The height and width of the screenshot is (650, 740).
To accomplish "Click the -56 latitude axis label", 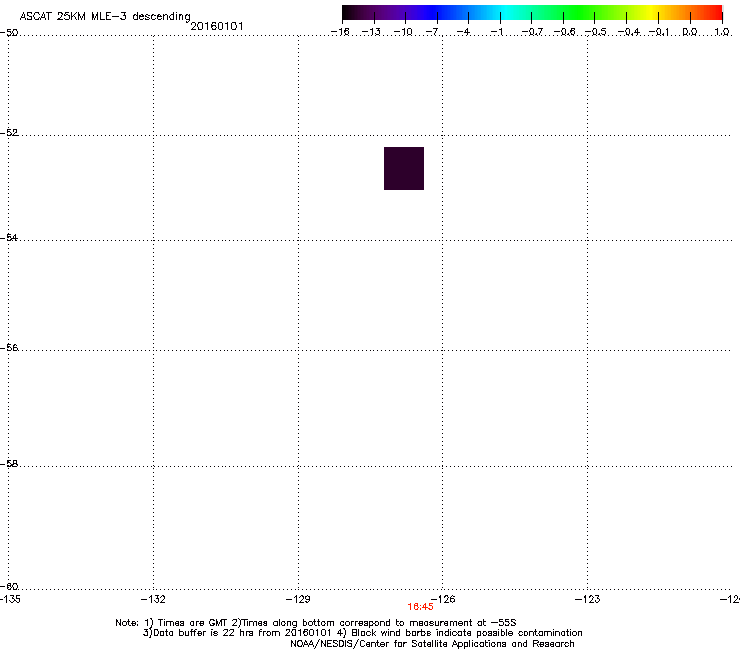I will (9, 347).
